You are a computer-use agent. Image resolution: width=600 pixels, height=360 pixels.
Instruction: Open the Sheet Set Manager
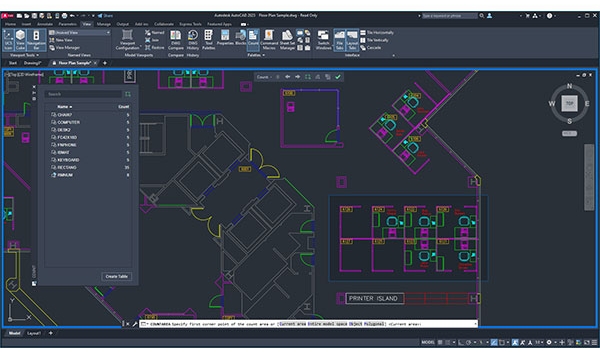click(x=287, y=40)
